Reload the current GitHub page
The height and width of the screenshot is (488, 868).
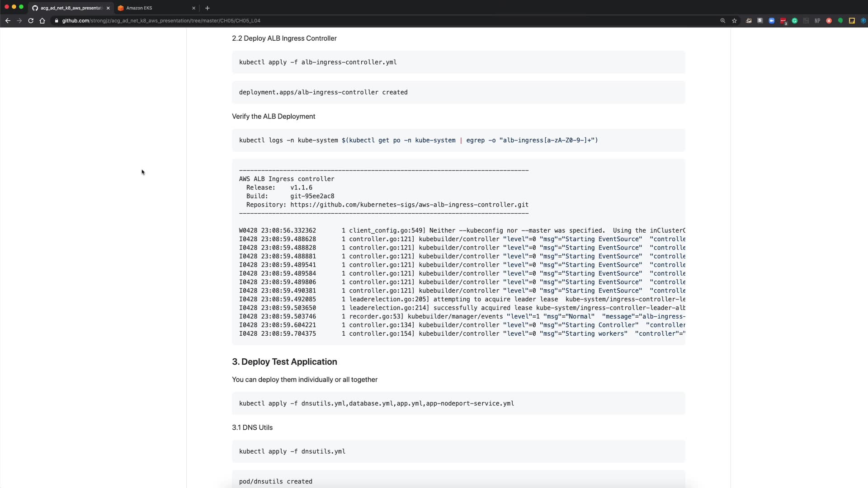[x=31, y=21]
